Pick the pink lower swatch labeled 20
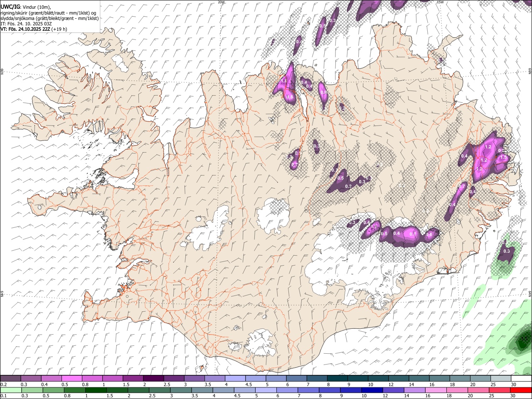532x399 pixels. (479, 390)
